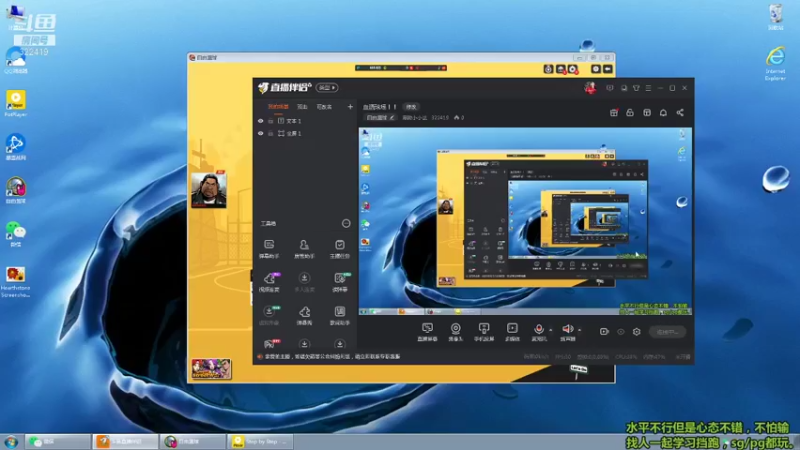Open third tool in second toolbox row
This screenshot has height=450, width=800.
pyautogui.click(x=339, y=282)
